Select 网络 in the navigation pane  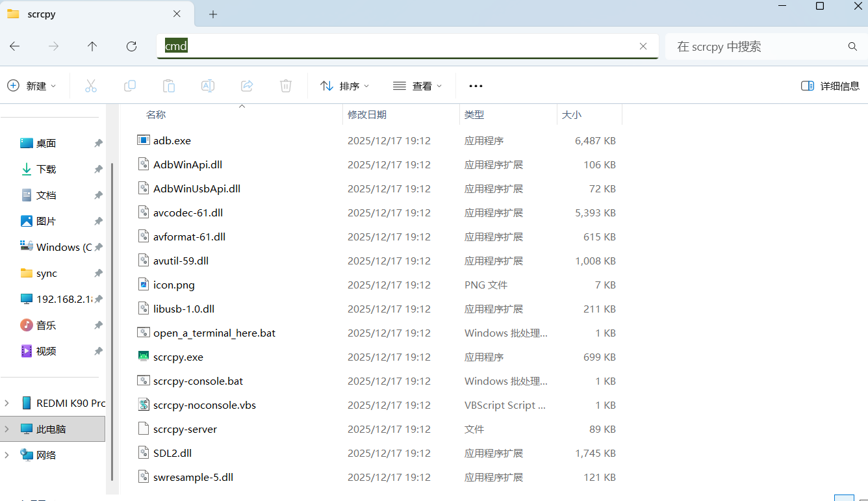point(46,455)
